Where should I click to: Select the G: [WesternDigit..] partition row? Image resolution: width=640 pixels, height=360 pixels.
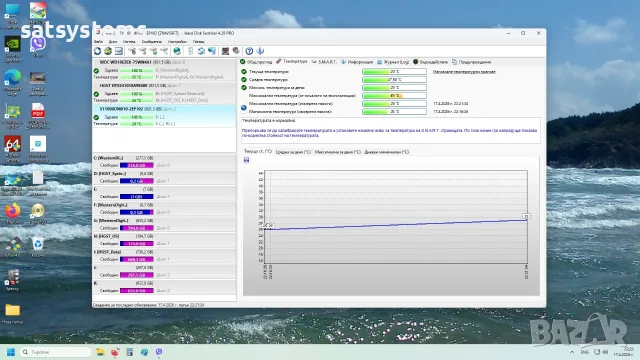(x=164, y=224)
